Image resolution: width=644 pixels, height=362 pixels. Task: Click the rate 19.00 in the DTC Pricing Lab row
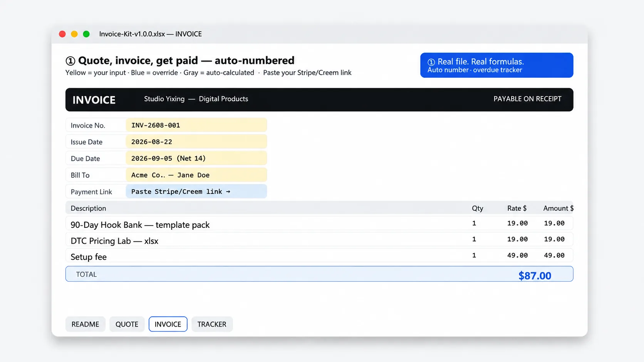tap(517, 239)
